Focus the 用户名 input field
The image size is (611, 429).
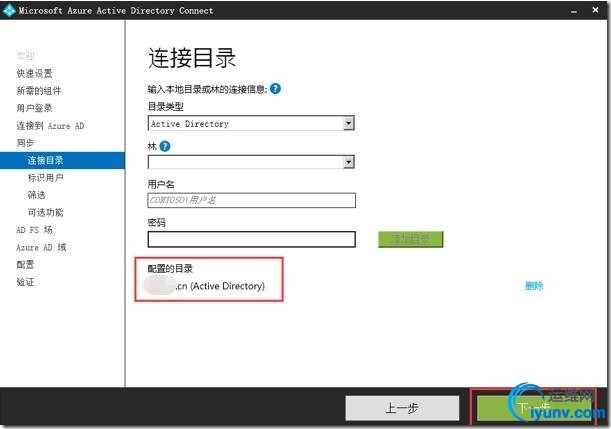pos(251,200)
